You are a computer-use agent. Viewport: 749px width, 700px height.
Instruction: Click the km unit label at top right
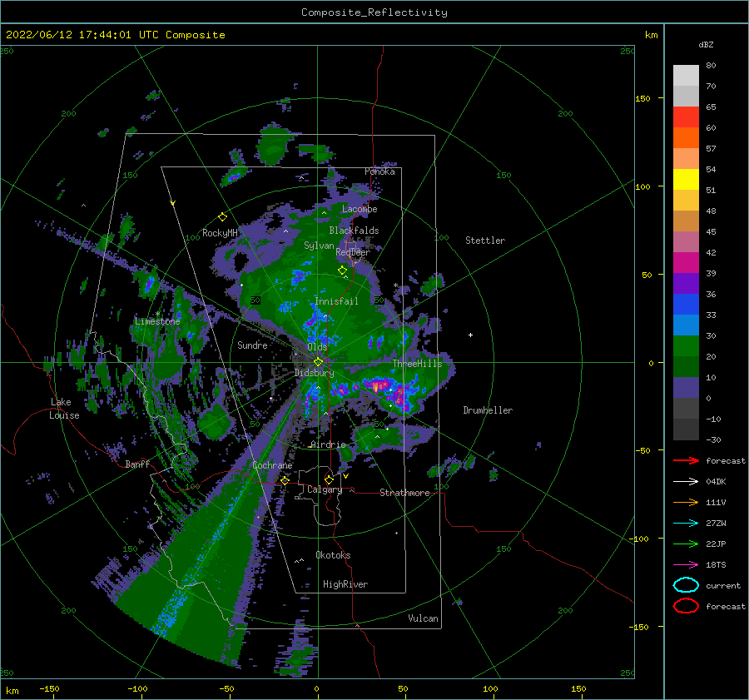click(x=651, y=35)
